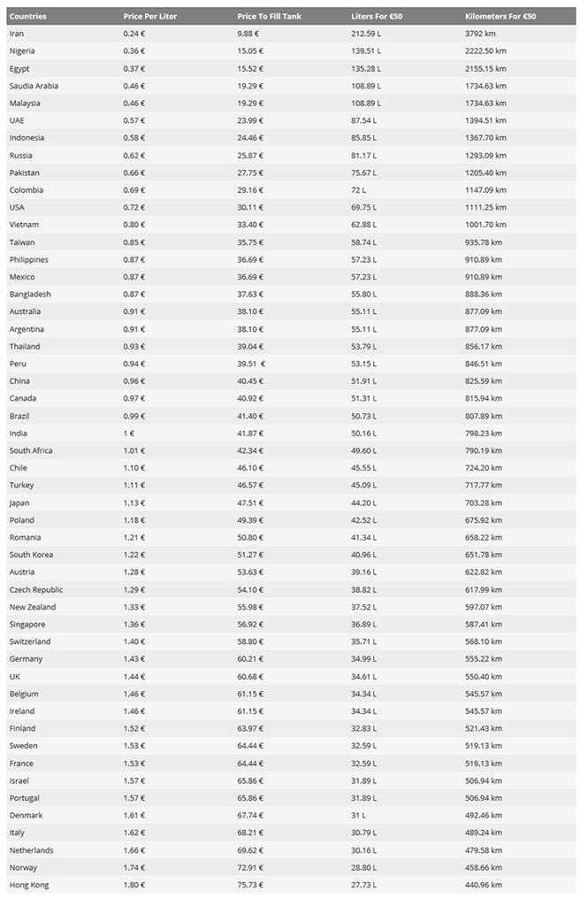
Task: Click the Price To Fill Tank header
Action: tap(271, 16)
